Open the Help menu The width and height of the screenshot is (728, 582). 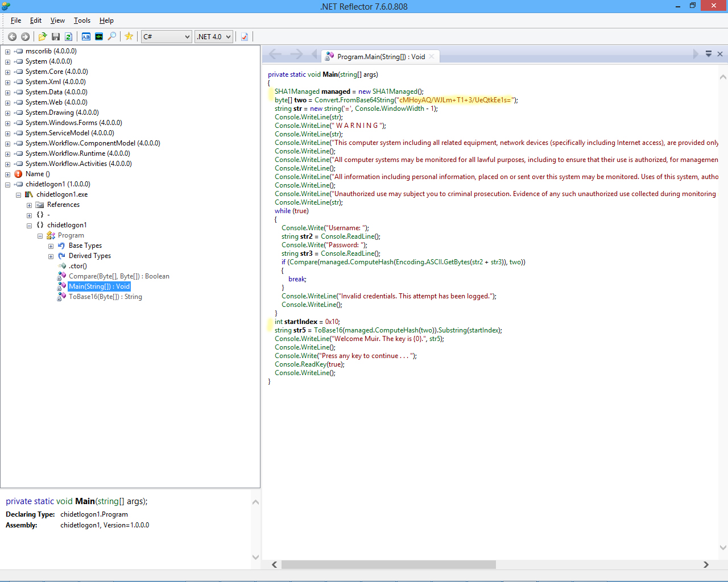[x=106, y=20]
